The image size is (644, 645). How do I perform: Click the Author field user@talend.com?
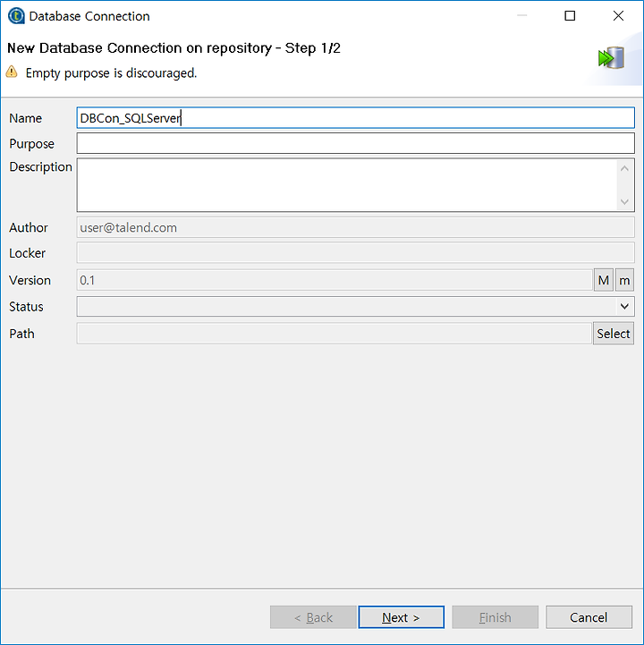(x=355, y=227)
